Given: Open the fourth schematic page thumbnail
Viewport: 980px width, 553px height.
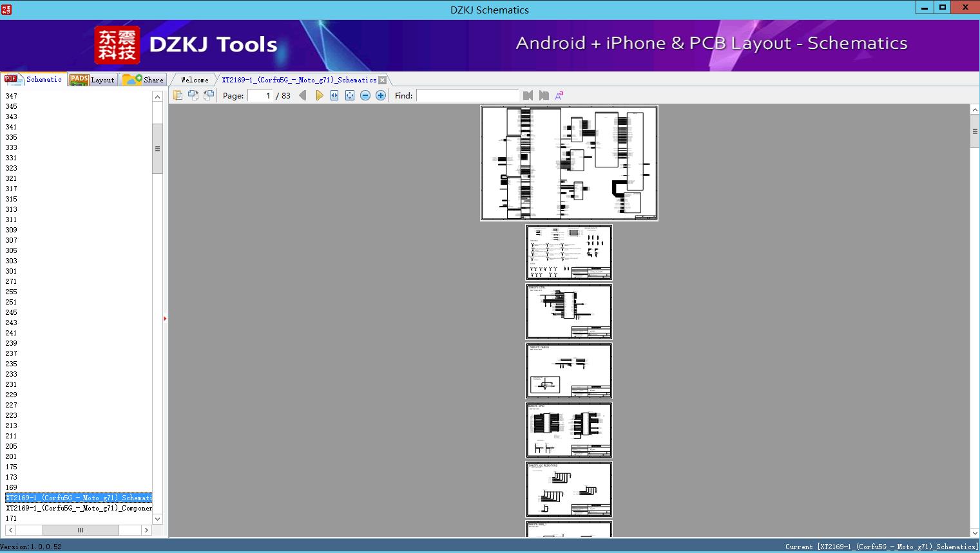Looking at the screenshot, I should 569,371.
